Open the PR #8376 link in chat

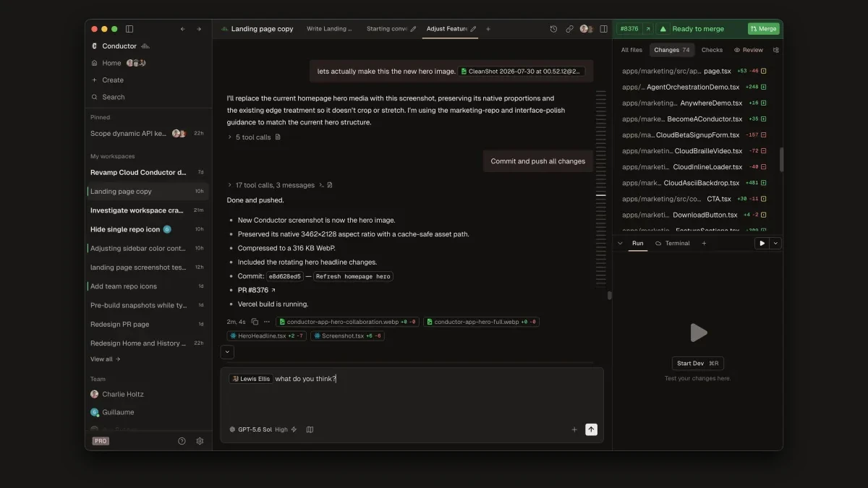257,290
